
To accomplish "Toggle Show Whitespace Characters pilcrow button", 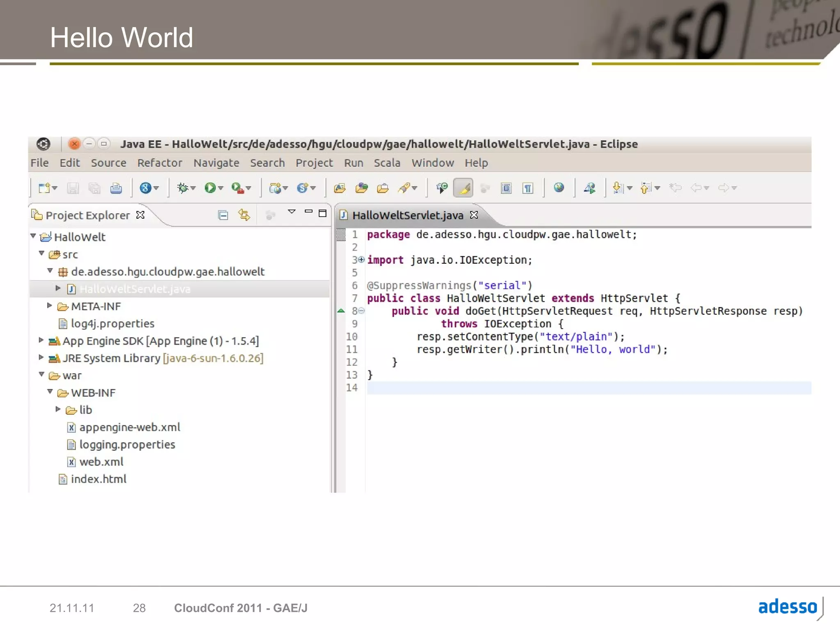I will coord(527,188).
